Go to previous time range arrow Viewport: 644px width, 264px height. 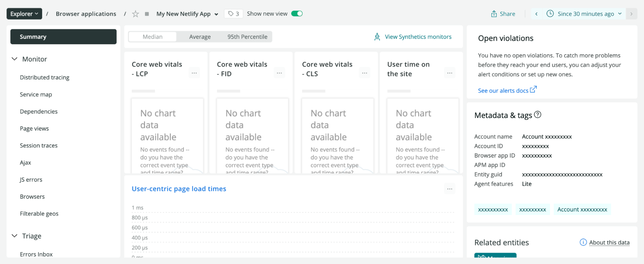point(536,14)
